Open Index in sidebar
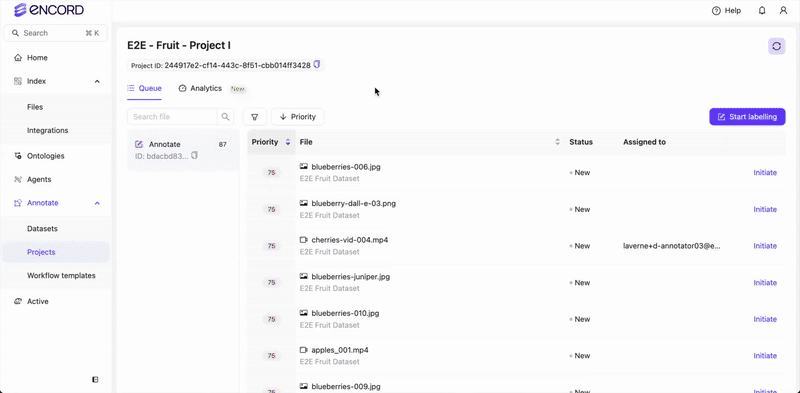 [36, 81]
